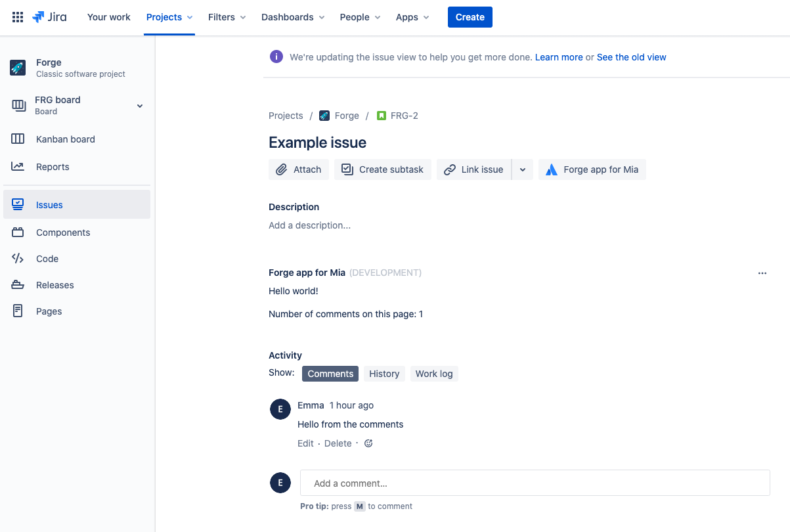Add a reaction to Emma's comment

point(368,443)
